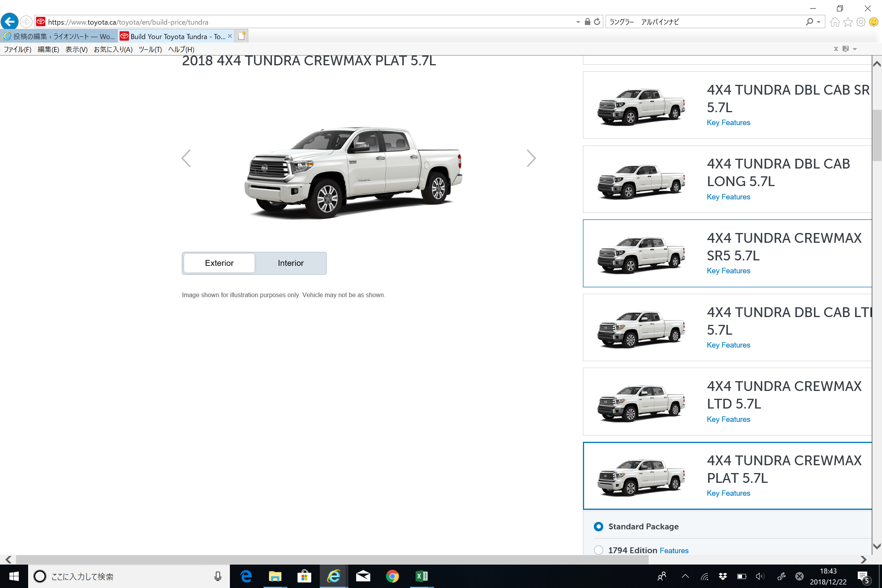Choose the DBL CAB LTD 5.7L model
This screenshot has height=588, width=882.
point(727,327)
